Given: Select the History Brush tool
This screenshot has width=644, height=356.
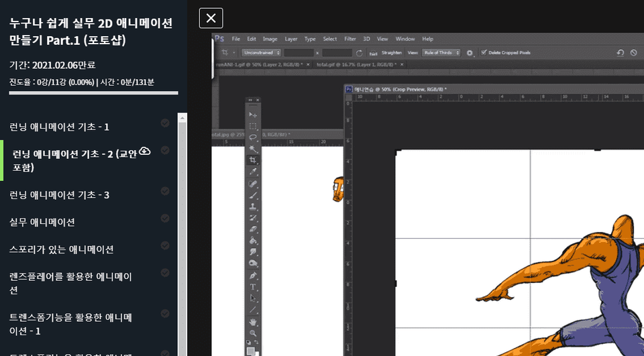Looking at the screenshot, I should tap(253, 218).
